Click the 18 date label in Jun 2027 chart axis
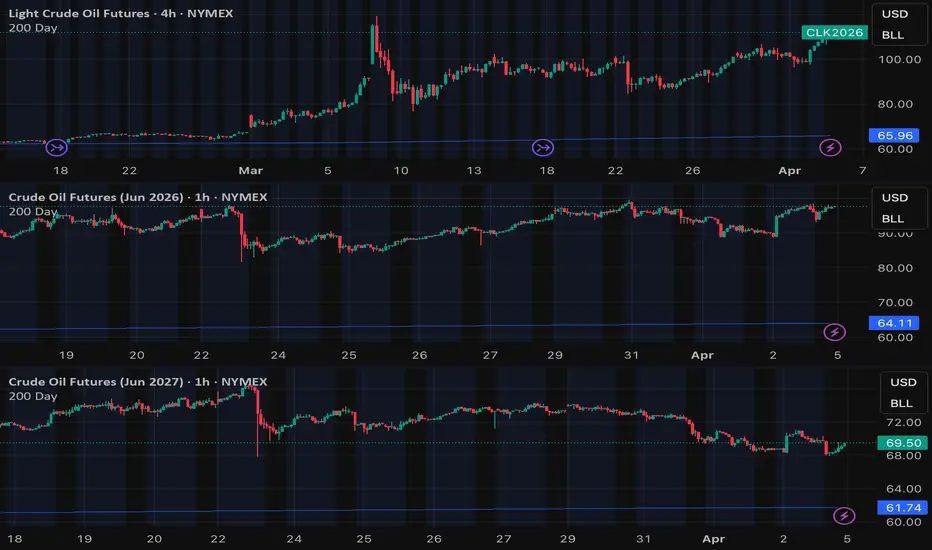Viewport: 932px width, 550px height. coord(15,539)
